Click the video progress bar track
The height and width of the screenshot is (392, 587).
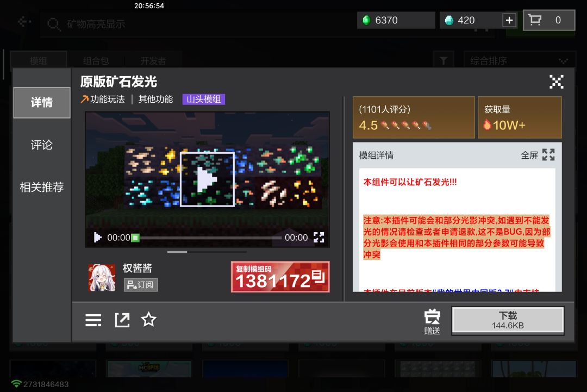point(211,238)
